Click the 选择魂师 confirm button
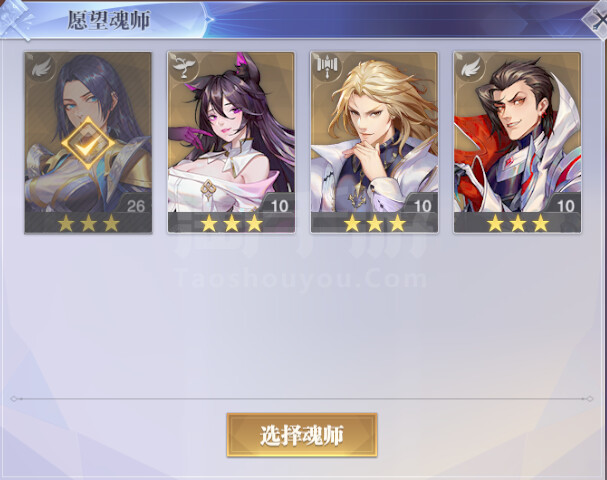This screenshot has height=480, width=607. click(x=302, y=435)
